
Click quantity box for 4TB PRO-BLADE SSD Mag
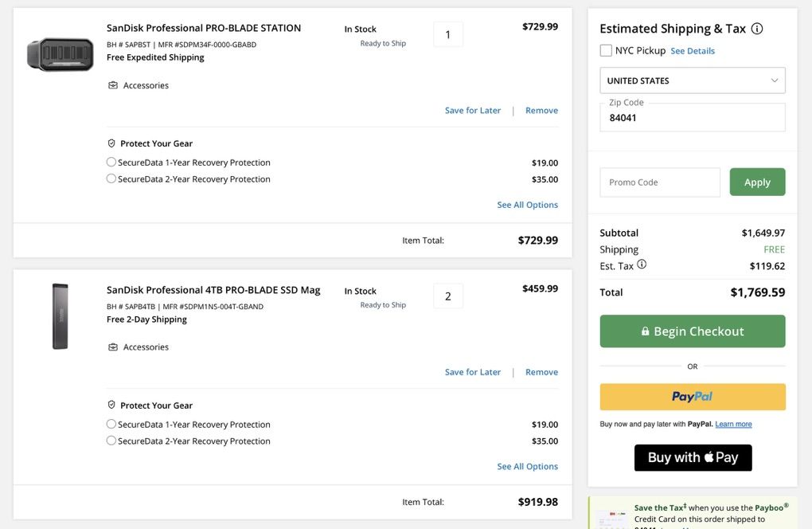pos(448,296)
